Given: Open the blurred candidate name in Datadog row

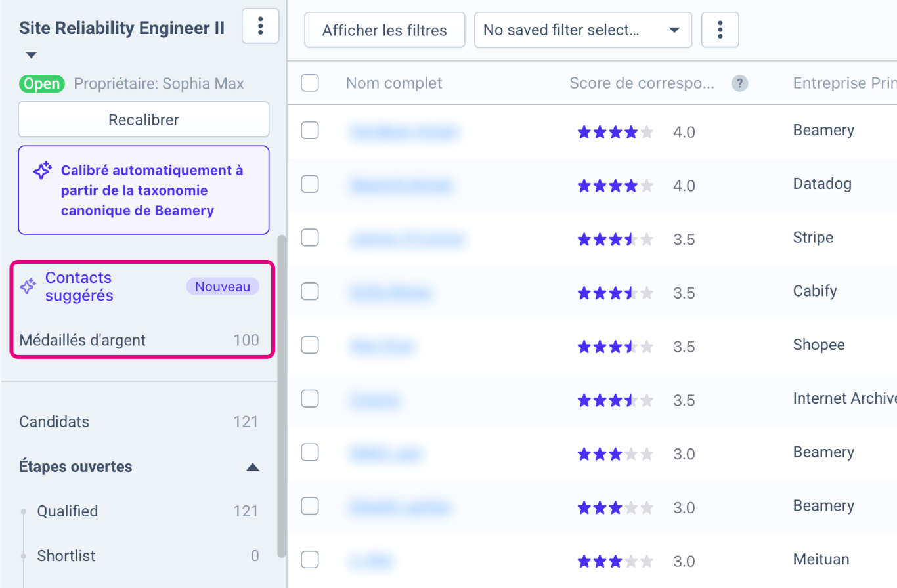Looking at the screenshot, I should 401,186.
